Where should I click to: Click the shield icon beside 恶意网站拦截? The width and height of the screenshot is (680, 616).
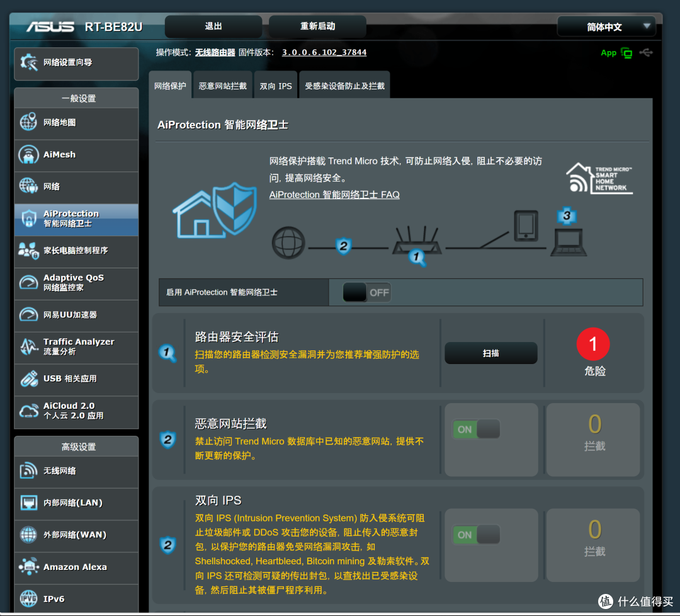click(168, 440)
